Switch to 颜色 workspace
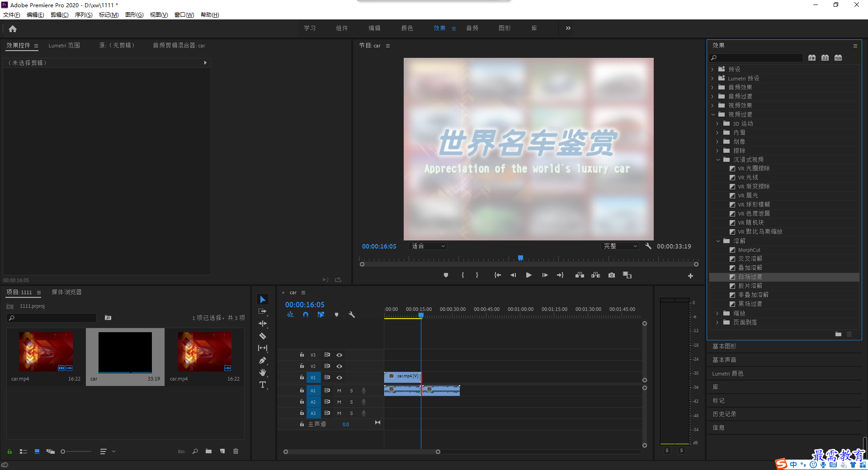This screenshot has width=868, height=470. click(x=407, y=28)
